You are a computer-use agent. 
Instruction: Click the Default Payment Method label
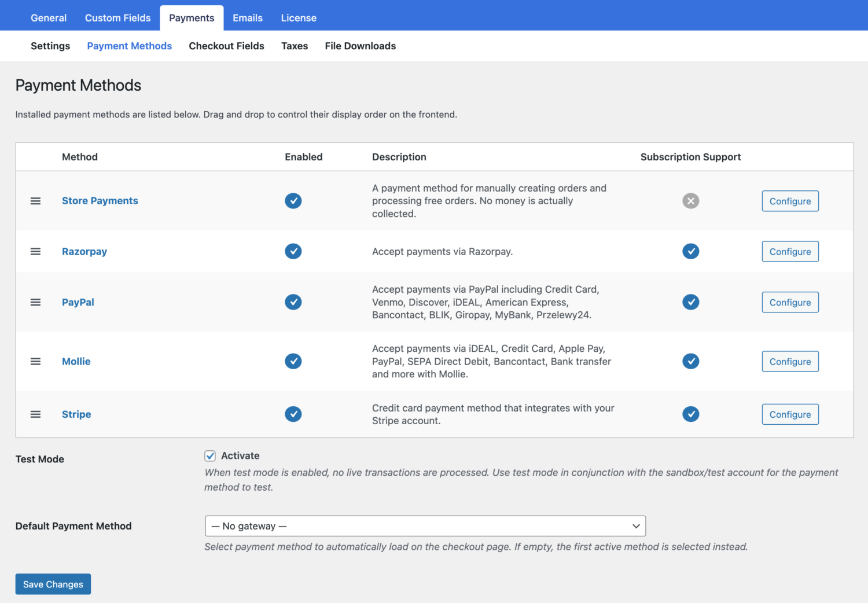tap(73, 526)
